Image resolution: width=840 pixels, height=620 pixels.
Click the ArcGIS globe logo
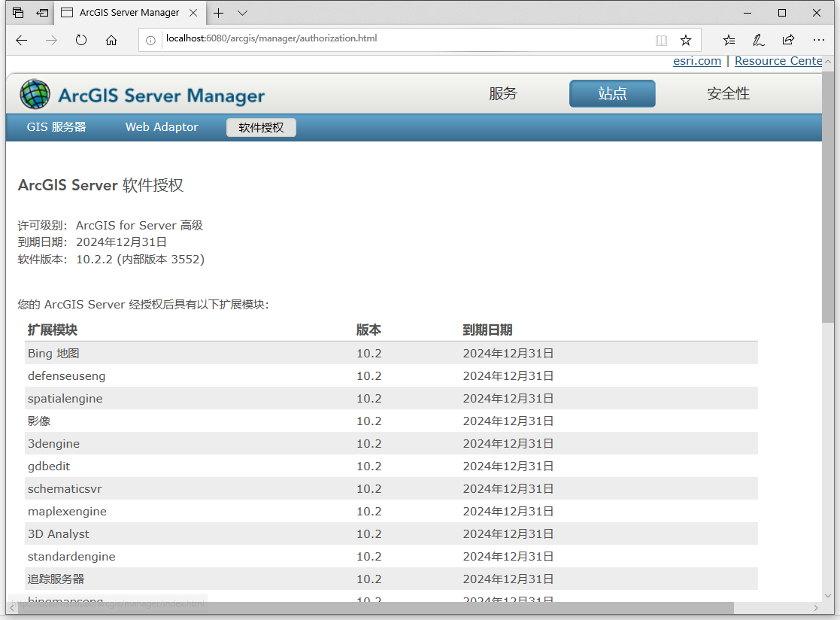pyautogui.click(x=35, y=94)
